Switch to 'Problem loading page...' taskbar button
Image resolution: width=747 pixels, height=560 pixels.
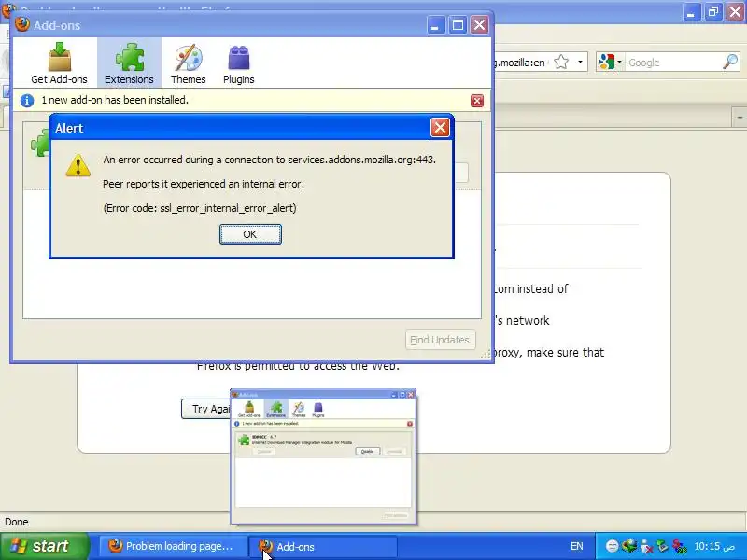(173, 546)
